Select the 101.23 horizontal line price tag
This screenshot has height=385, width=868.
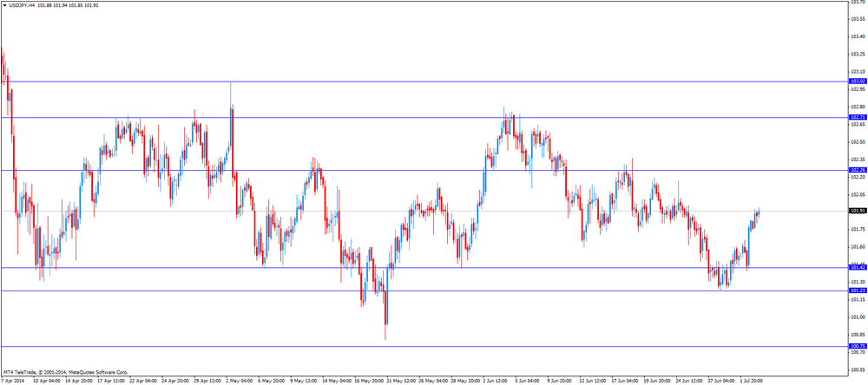pos(858,290)
